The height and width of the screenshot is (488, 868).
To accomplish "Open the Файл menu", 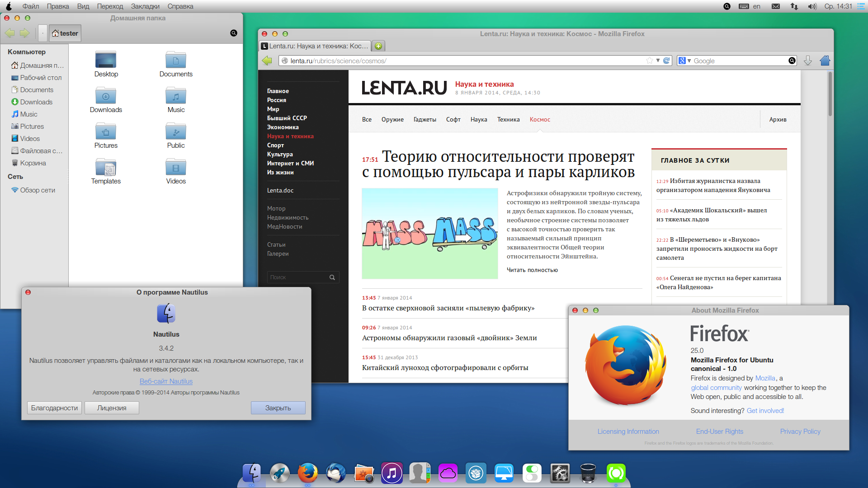I will click(31, 6).
